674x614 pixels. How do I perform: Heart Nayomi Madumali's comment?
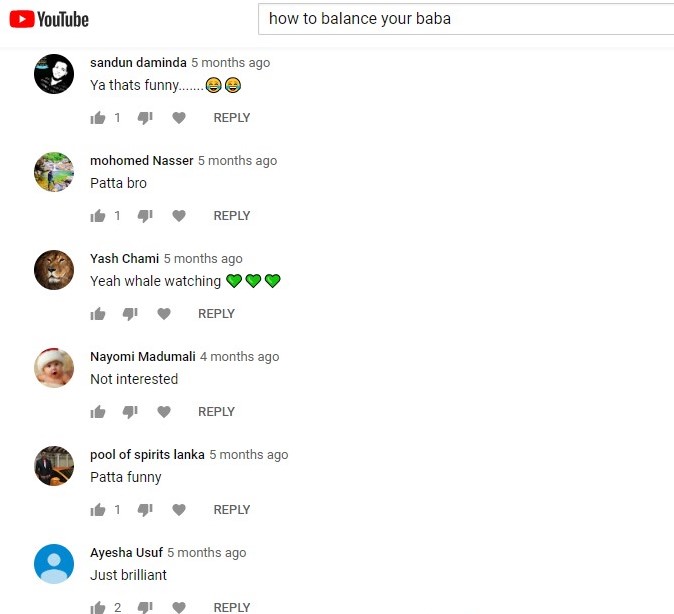click(x=164, y=412)
